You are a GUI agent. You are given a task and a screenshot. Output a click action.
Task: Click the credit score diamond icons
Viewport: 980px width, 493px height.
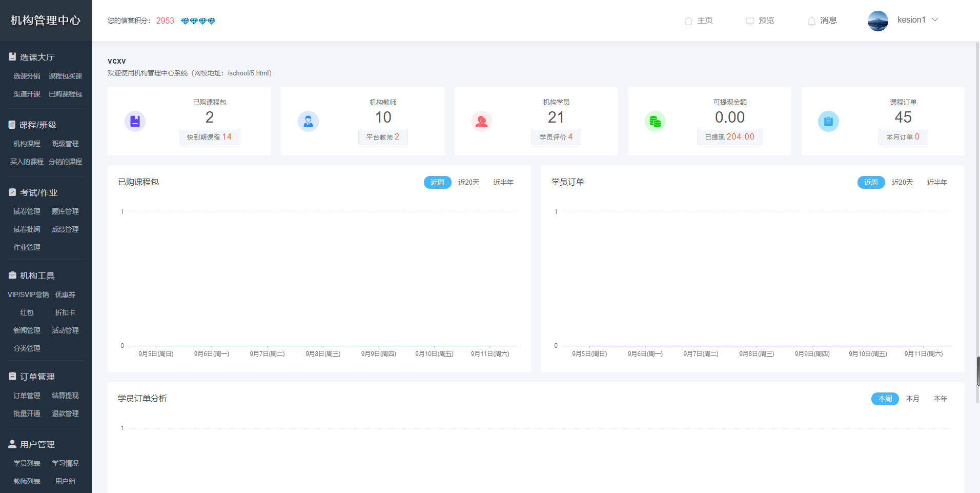pos(198,21)
